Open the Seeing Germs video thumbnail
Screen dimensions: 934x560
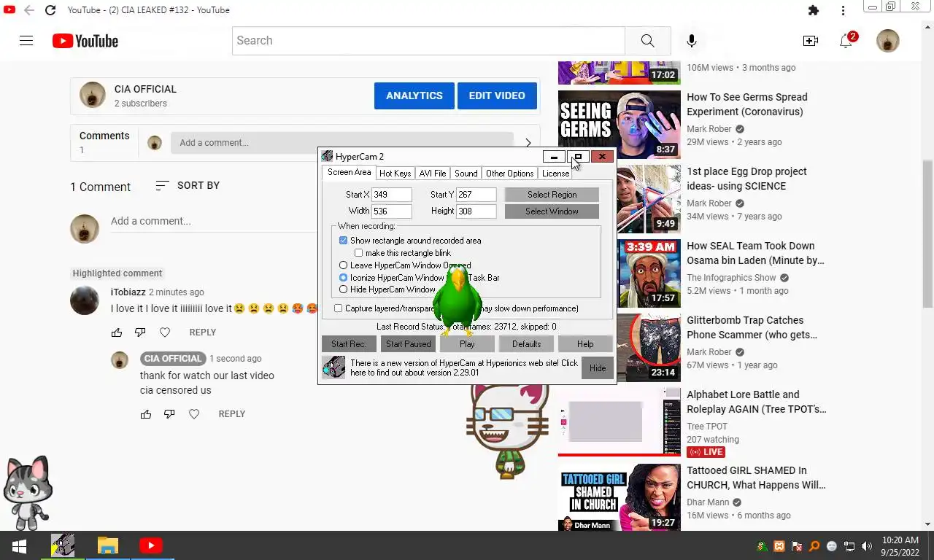pyautogui.click(x=620, y=124)
